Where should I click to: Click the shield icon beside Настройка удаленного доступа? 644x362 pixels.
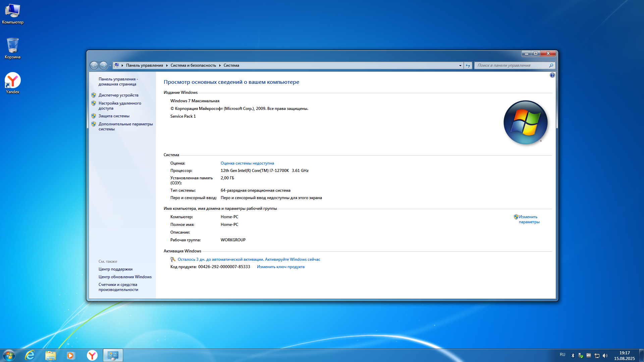tap(94, 103)
